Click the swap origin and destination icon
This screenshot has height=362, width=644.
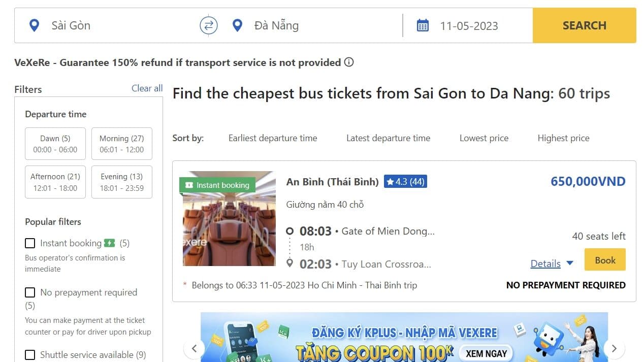pyautogui.click(x=208, y=25)
